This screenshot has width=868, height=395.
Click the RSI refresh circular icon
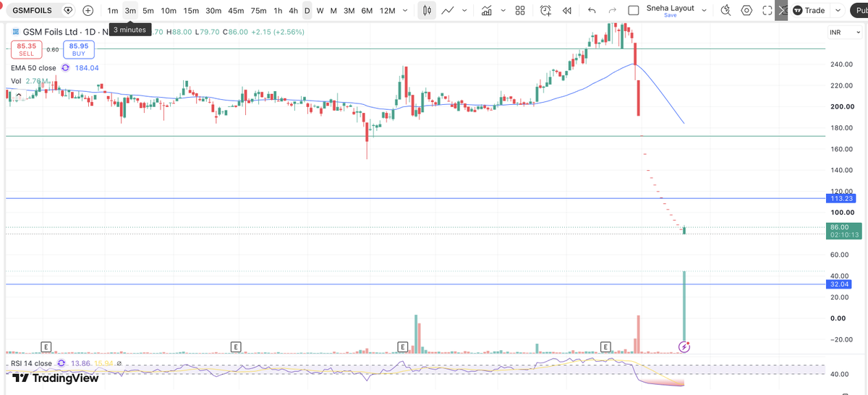click(x=61, y=363)
